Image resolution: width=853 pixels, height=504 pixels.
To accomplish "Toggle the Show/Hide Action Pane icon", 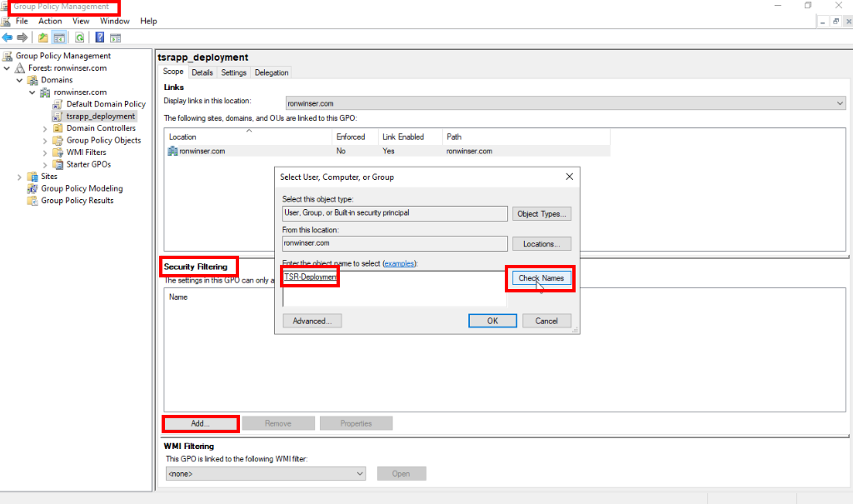I will point(116,37).
